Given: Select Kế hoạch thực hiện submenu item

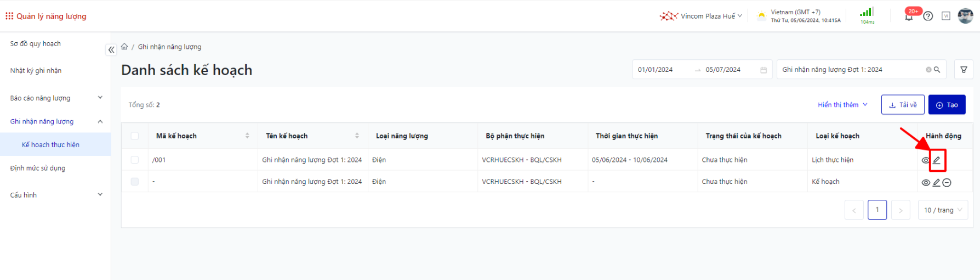Looking at the screenshot, I should pyautogui.click(x=50, y=145).
